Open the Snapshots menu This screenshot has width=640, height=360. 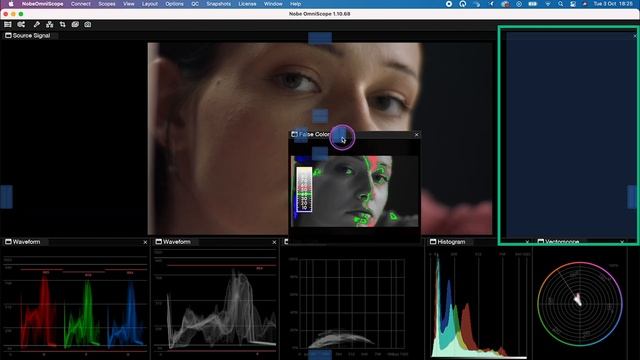218,4
